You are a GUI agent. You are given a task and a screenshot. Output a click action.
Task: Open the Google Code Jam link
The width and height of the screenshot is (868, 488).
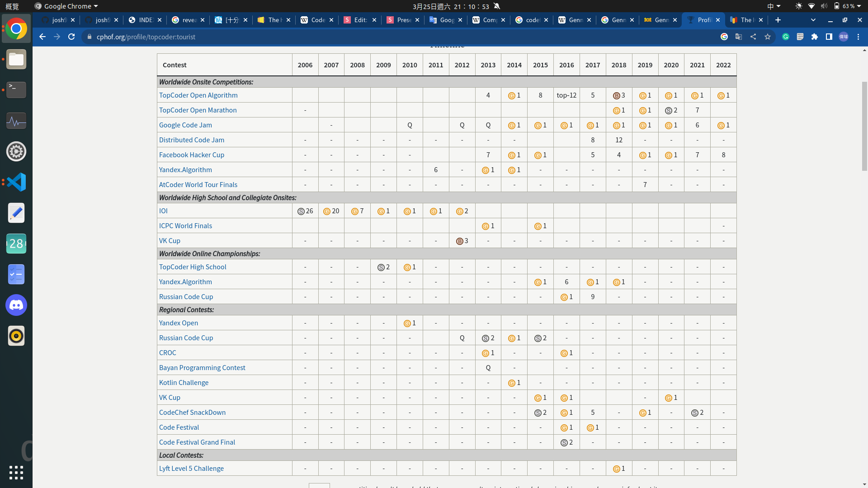click(x=185, y=125)
